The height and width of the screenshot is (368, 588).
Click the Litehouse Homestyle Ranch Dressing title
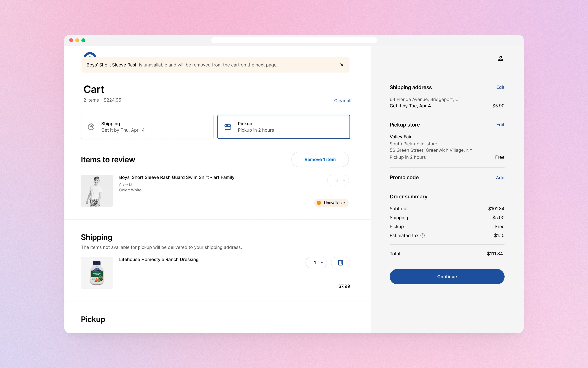[x=159, y=259]
